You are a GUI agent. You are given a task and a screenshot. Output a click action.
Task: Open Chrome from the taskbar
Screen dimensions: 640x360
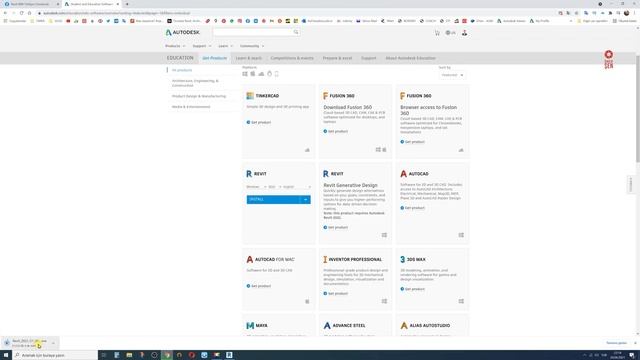click(x=167, y=355)
